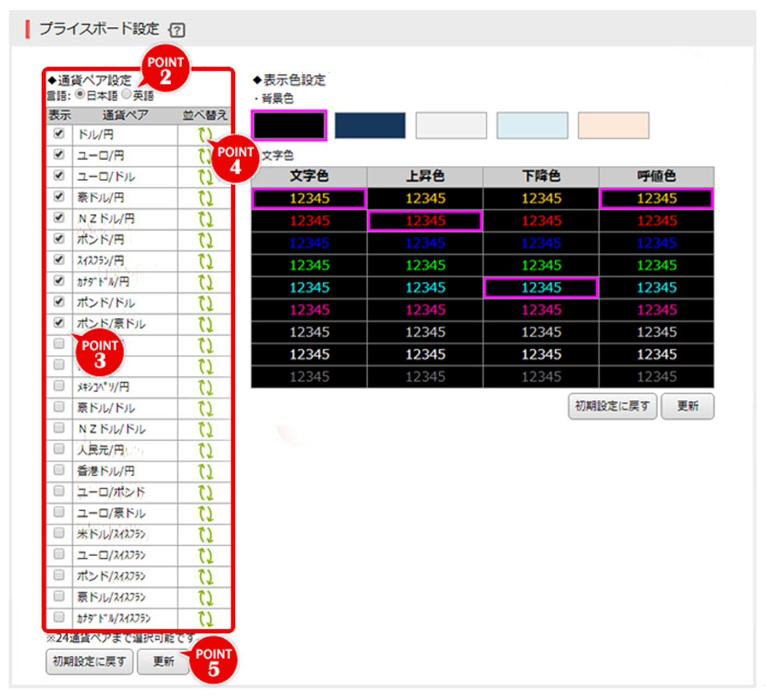
Task: Click the sort icon next to 豪ドル/円
Action: point(205,197)
